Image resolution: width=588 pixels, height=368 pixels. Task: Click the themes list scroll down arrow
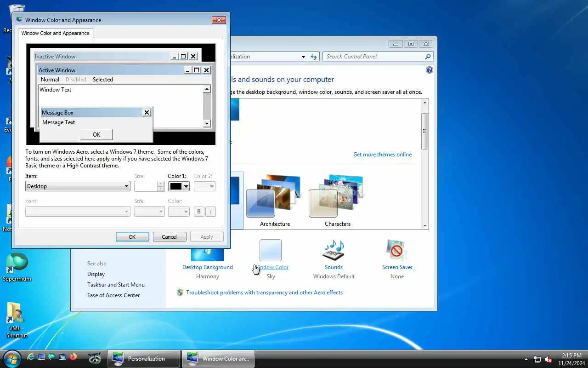(425, 226)
